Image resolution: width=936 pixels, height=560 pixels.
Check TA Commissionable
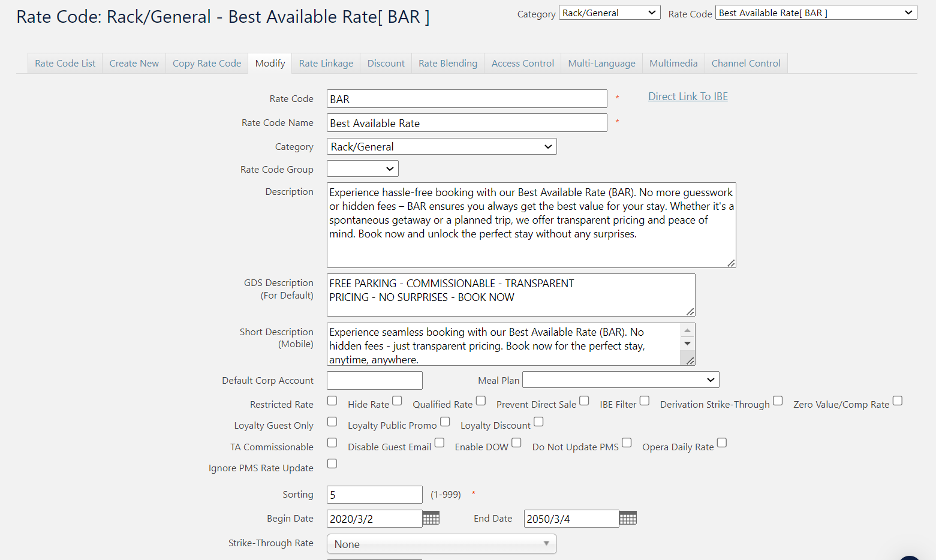332,442
